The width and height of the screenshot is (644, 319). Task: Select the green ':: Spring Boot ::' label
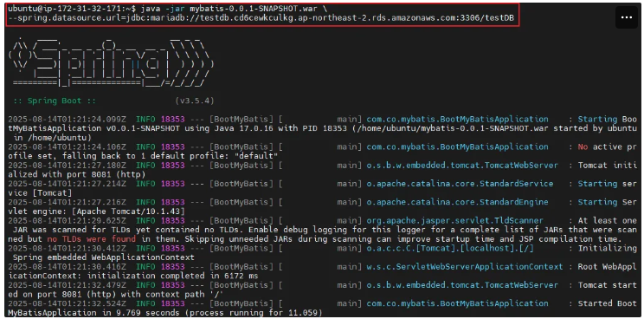[x=47, y=101]
